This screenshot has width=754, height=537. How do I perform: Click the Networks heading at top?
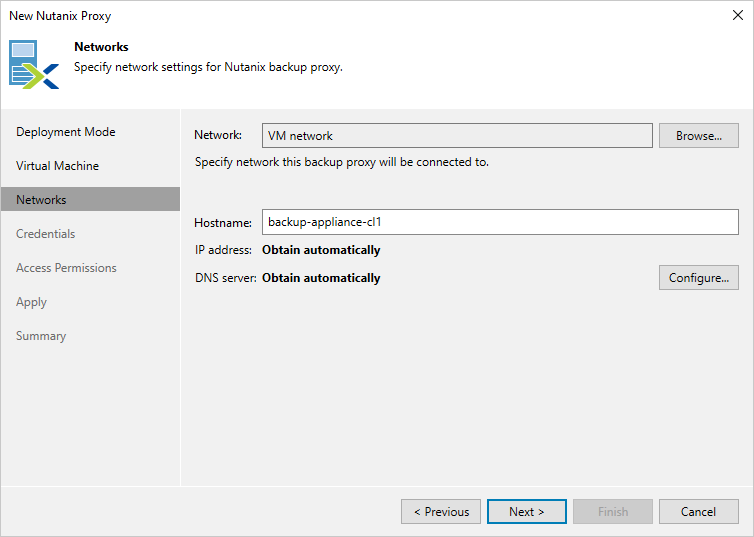click(101, 47)
